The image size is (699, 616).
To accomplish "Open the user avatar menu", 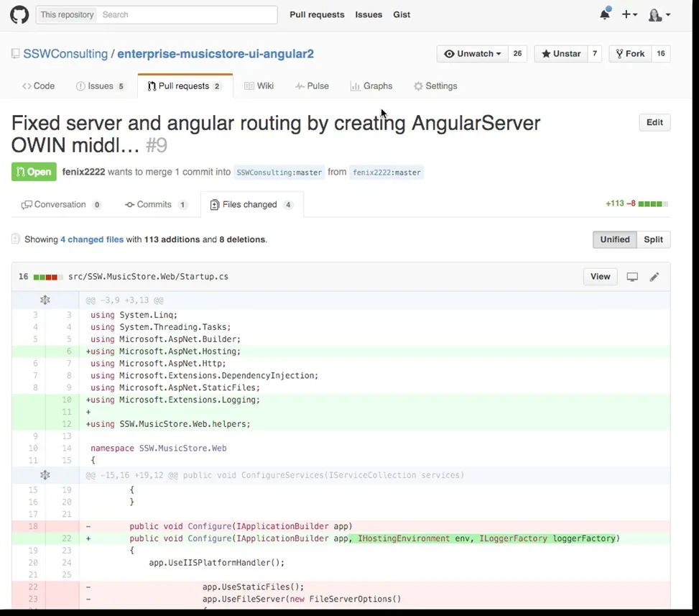I will click(x=659, y=15).
